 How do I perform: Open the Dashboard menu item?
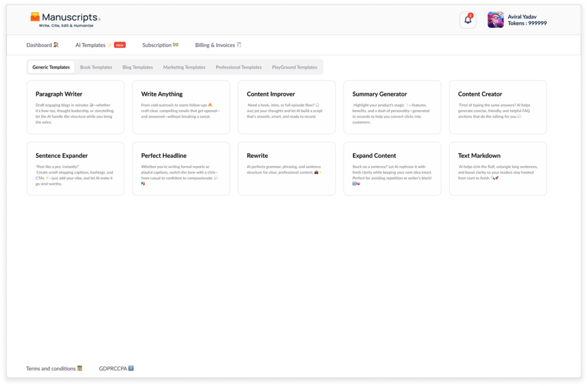click(x=42, y=45)
